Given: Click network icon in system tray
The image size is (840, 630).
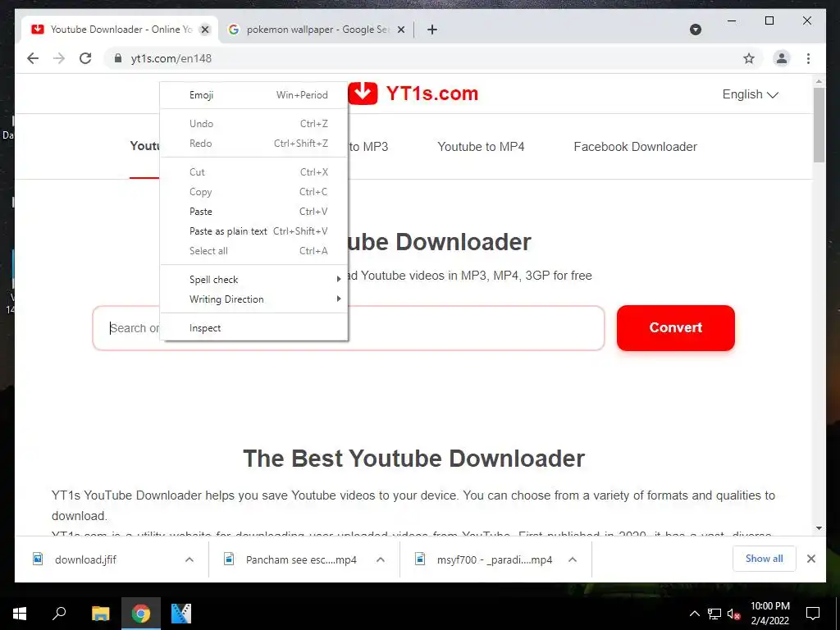Looking at the screenshot, I should [x=714, y=614].
